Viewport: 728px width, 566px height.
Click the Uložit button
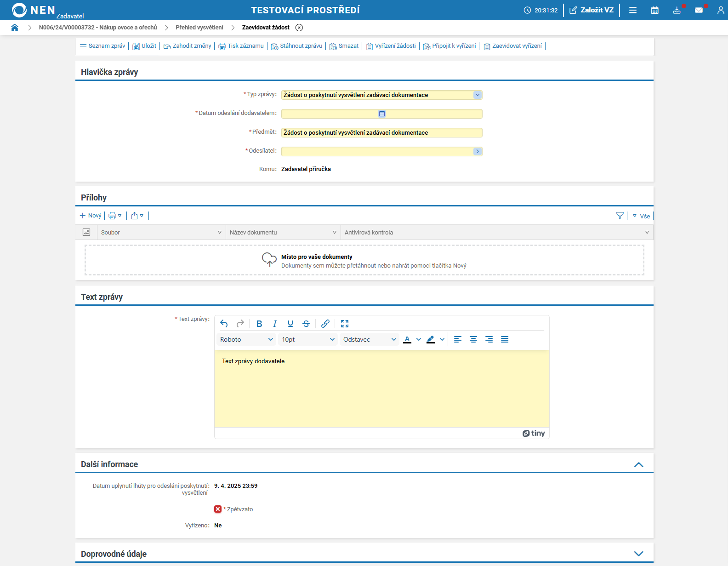coord(144,46)
